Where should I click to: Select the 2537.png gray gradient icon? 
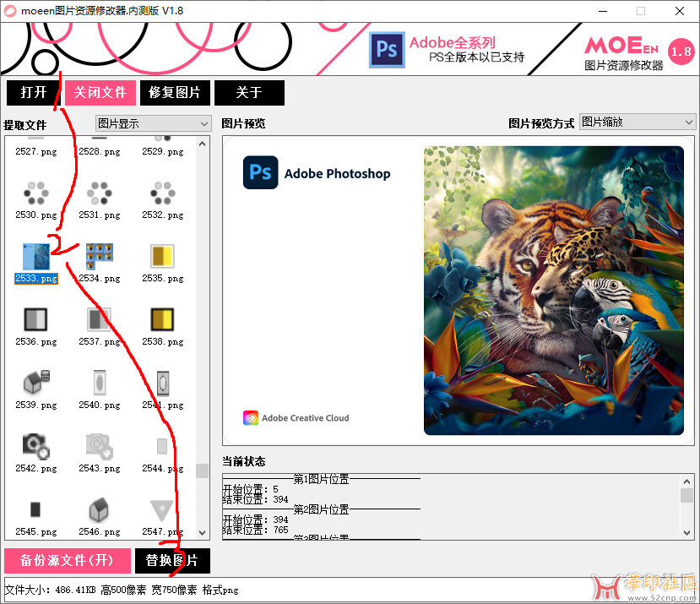99,319
